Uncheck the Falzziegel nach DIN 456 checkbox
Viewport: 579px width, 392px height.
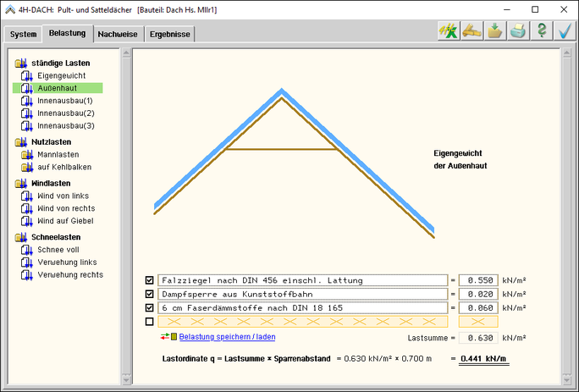pyautogui.click(x=150, y=280)
